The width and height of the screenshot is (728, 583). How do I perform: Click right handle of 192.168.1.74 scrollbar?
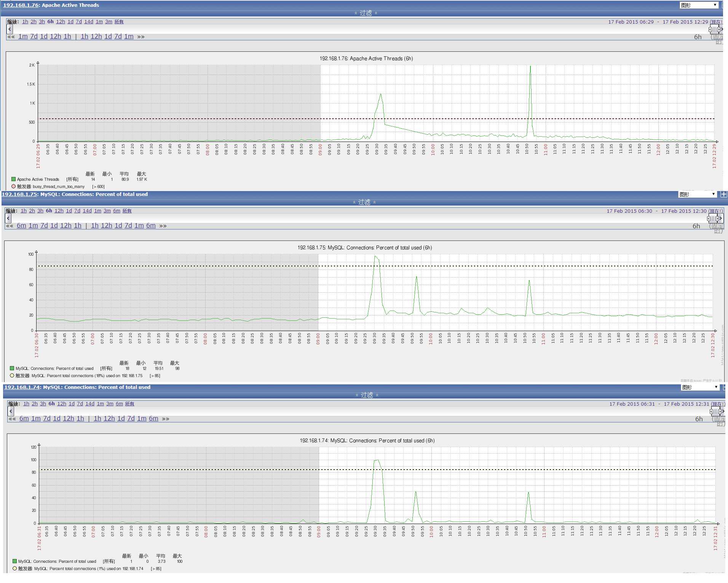point(720,411)
